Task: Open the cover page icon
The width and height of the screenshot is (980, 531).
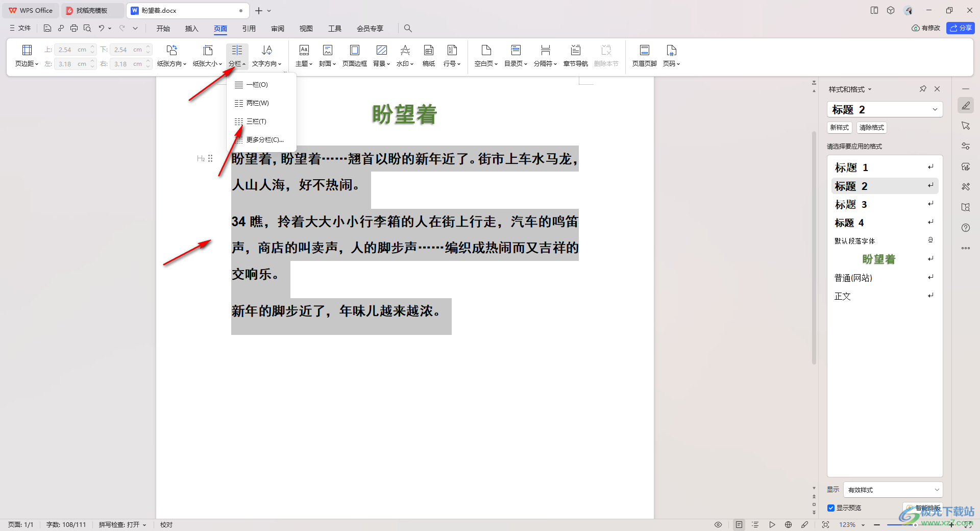Action: coord(327,50)
